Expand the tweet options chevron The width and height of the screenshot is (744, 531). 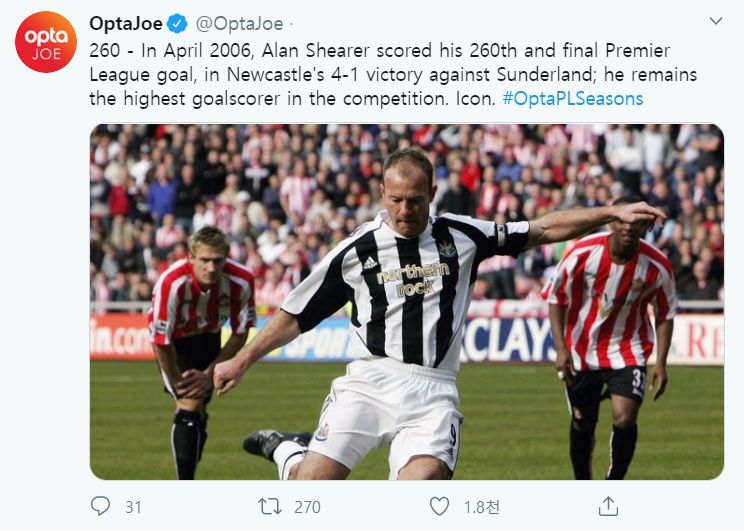(x=715, y=21)
